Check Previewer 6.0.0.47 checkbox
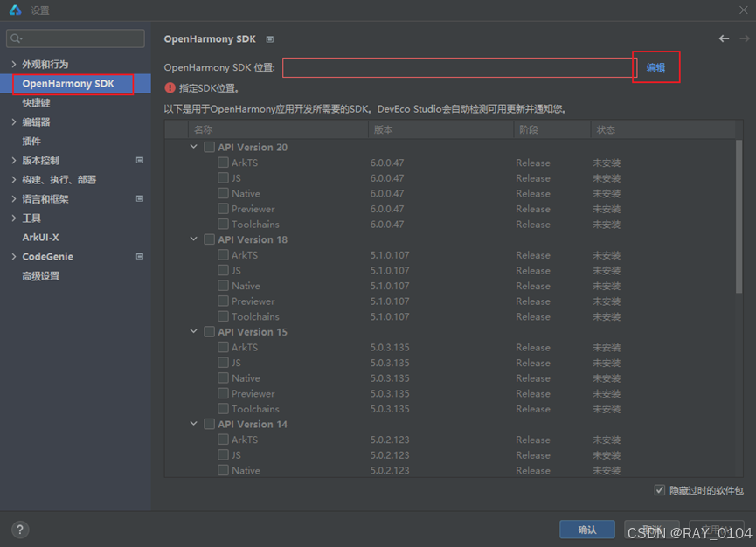The width and height of the screenshot is (756, 547). (x=223, y=209)
